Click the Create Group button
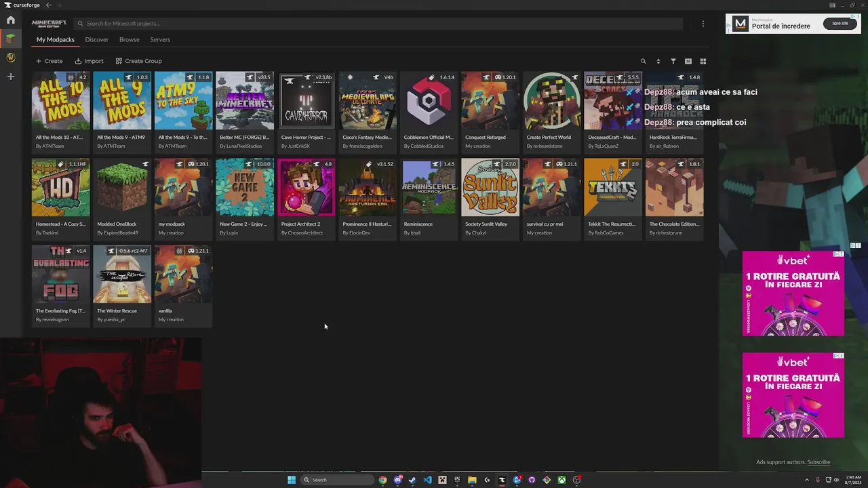This screenshot has width=868, height=488. 138,61
